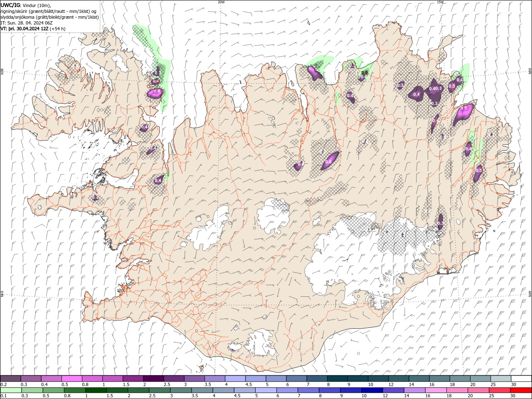The image size is (532, 399).
Task: Select the light periwinkle lower-legend swatch above 5
Action: point(266,390)
